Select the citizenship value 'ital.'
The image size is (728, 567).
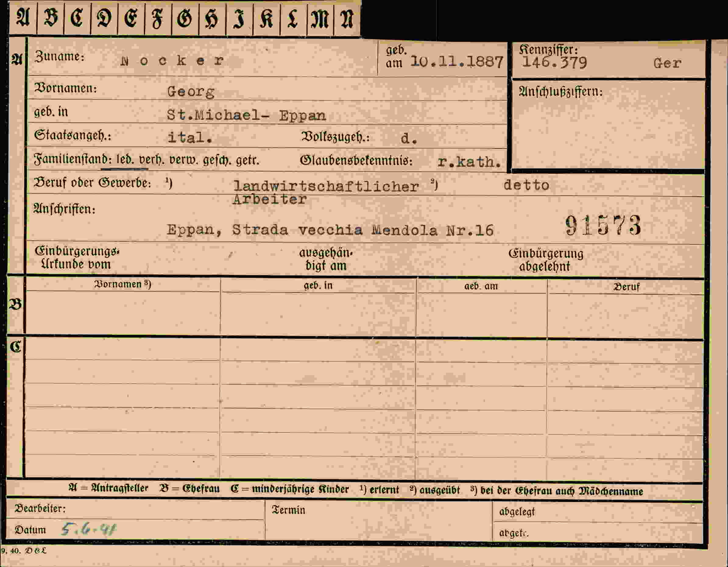click(x=190, y=138)
